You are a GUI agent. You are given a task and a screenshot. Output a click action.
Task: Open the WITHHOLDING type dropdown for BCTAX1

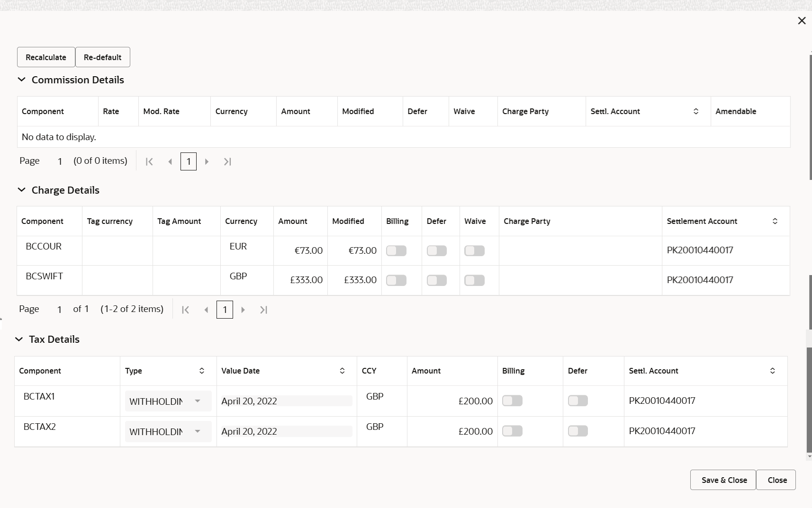(198, 401)
